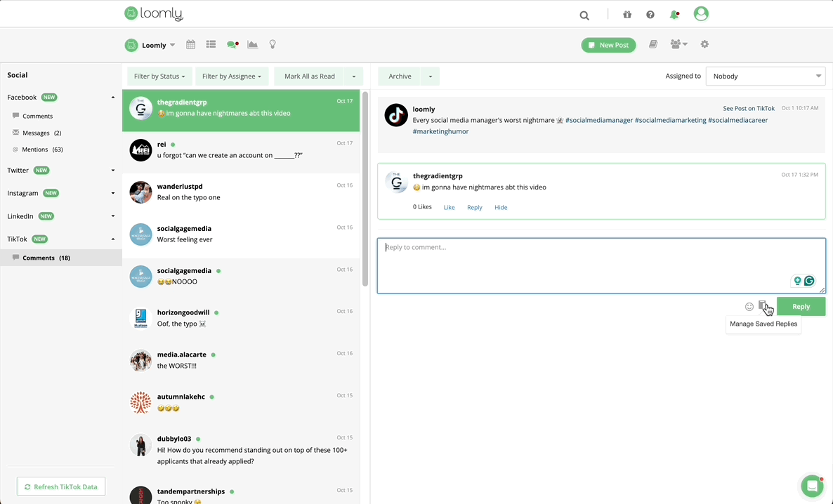Open the list view icon
The image size is (833, 504).
tap(211, 45)
